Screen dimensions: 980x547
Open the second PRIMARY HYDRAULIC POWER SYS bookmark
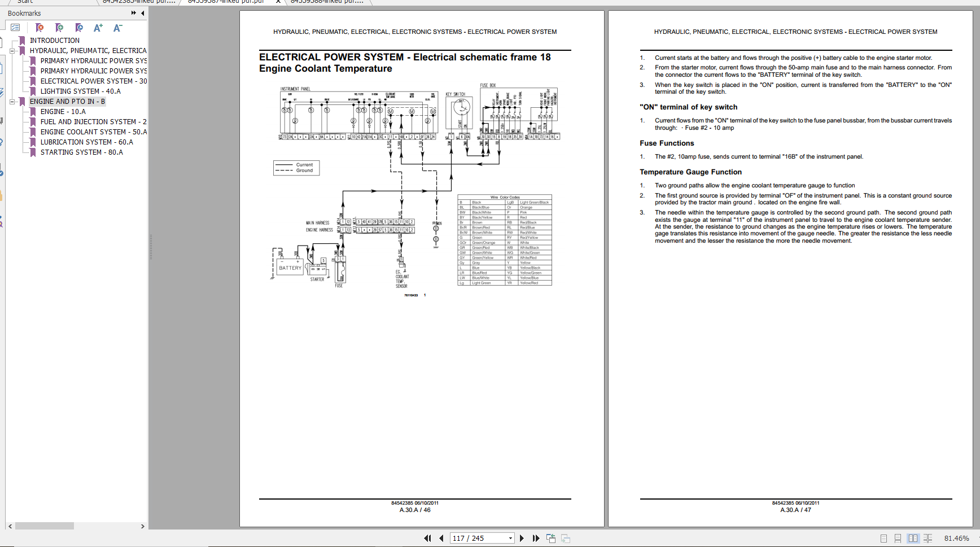coord(94,71)
